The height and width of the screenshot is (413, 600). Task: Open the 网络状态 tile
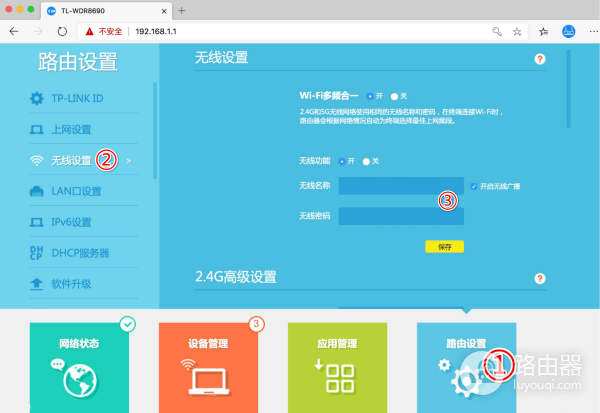tap(79, 367)
